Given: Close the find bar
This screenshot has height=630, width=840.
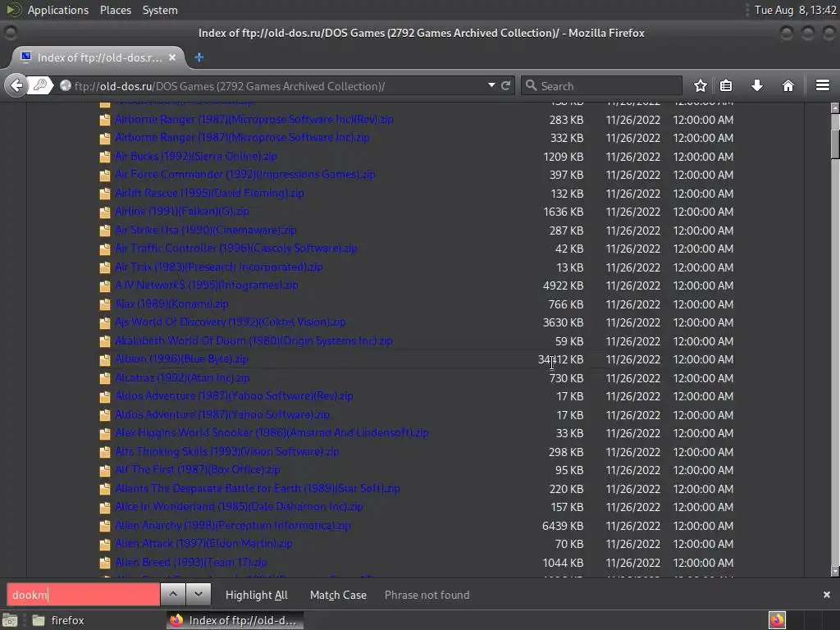Looking at the screenshot, I should 827,595.
